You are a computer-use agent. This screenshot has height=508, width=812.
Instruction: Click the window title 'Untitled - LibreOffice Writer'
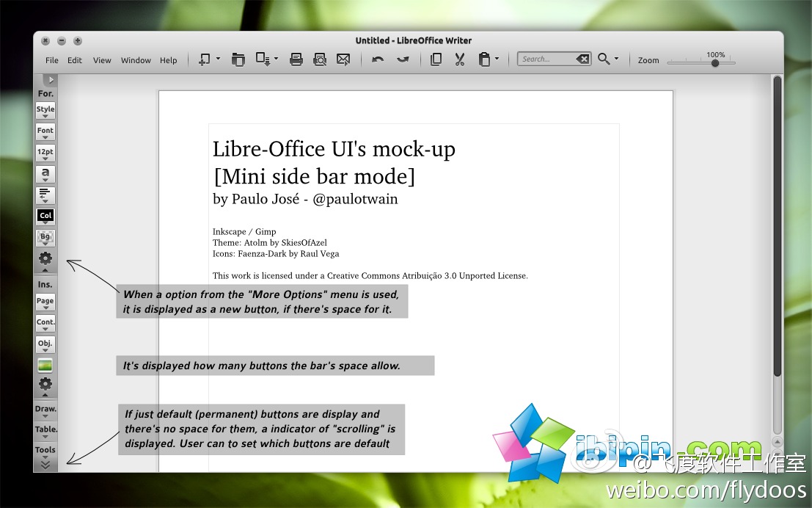pos(413,40)
